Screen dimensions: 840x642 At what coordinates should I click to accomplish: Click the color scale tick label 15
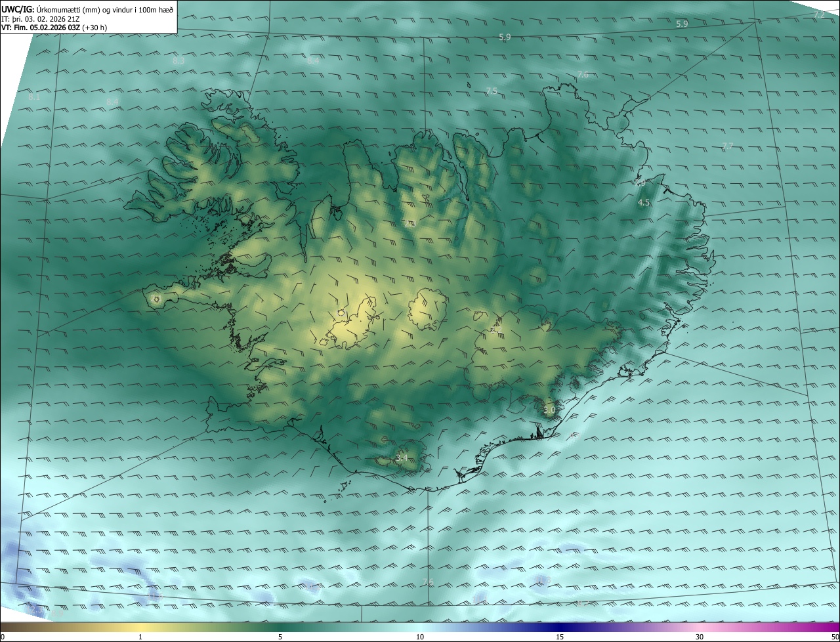[560, 637]
